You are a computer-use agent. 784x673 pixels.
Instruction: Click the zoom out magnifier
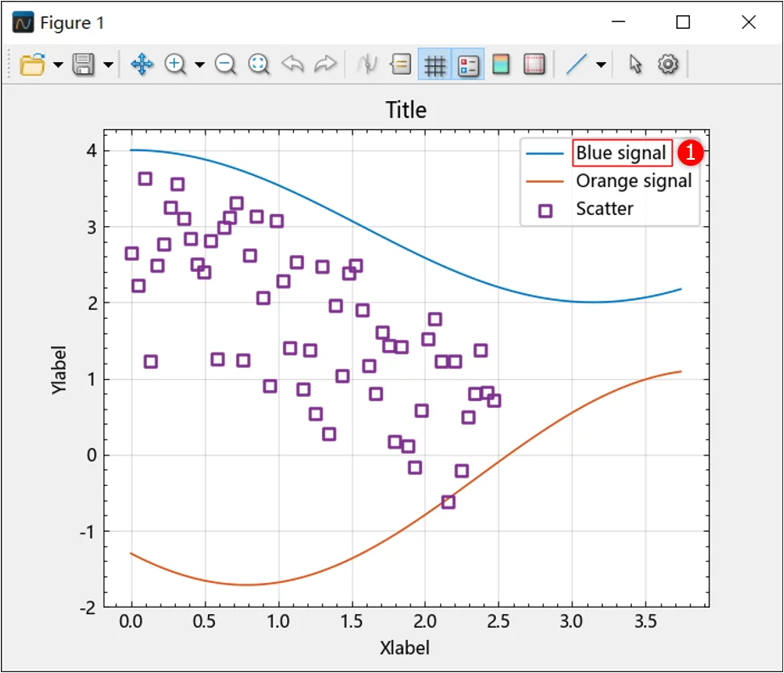coord(225,65)
